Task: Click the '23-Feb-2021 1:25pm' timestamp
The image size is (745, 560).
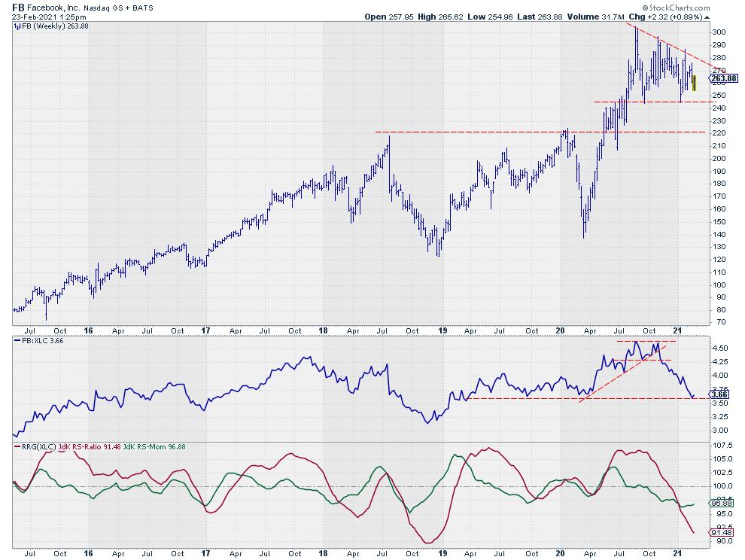Action: click(49, 17)
